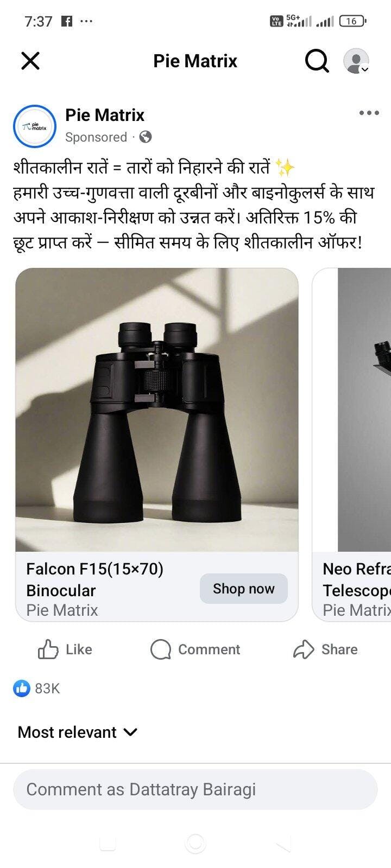
Task: Open search with the magnifier icon
Action: pyautogui.click(x=317, y=60)
